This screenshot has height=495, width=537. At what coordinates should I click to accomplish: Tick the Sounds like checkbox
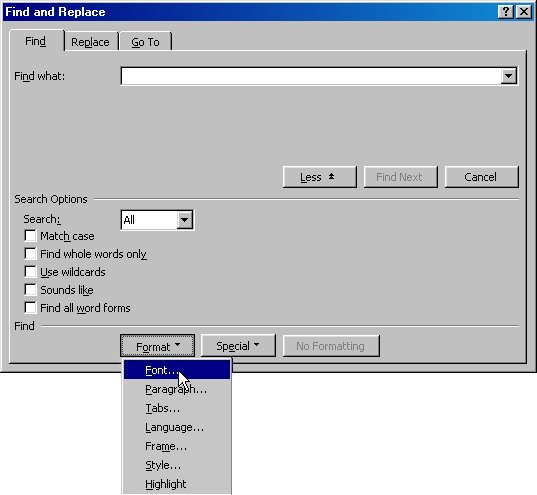[30, 289]
